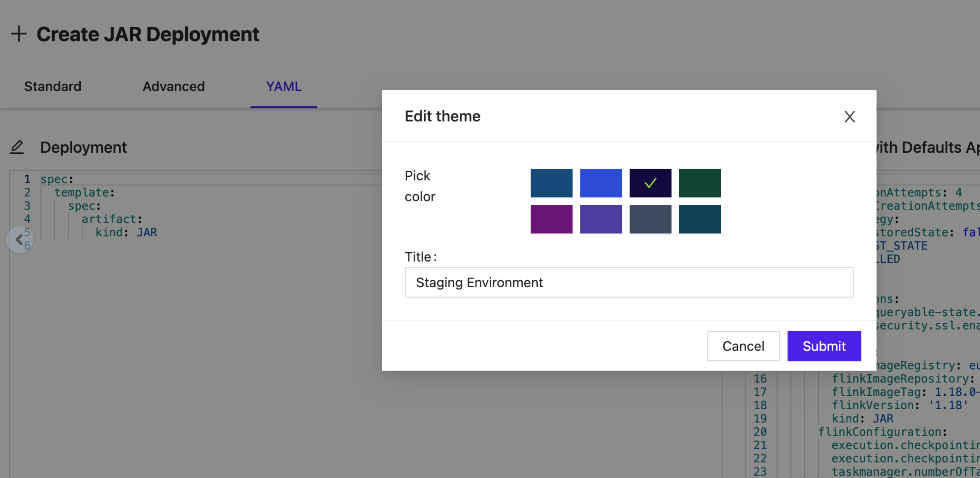Click the pencil edit icon next to Deployment
The height and width of the screenshot is (478, 980).
(17, 147)
